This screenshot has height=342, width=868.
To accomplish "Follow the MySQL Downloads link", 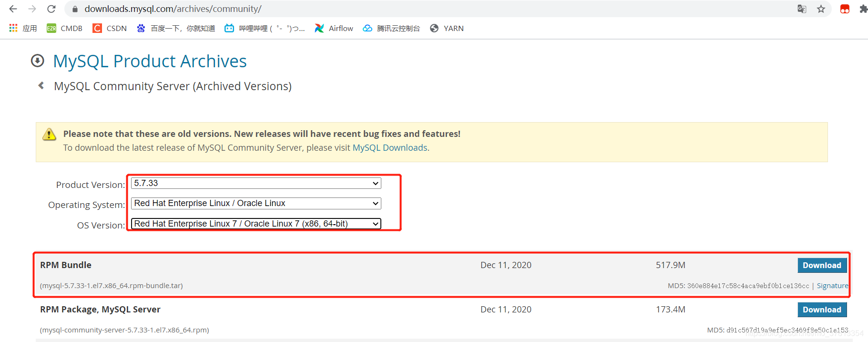I will click(390, 148).
